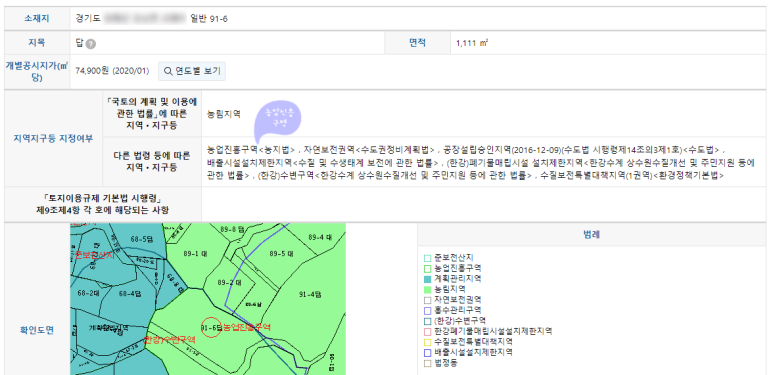This screenshot has width=773, height=375.
Task: Click the 법정동 legend label text
Action: point(446,363)
